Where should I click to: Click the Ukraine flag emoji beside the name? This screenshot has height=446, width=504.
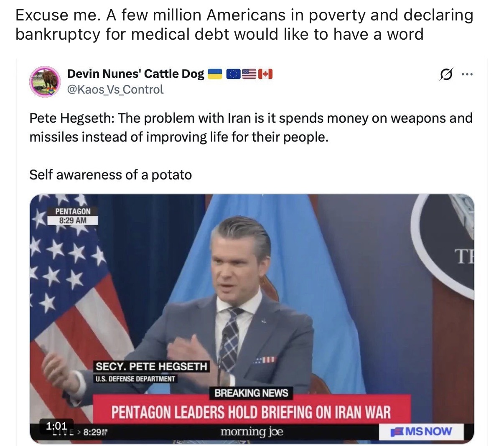tap(215, 74)
